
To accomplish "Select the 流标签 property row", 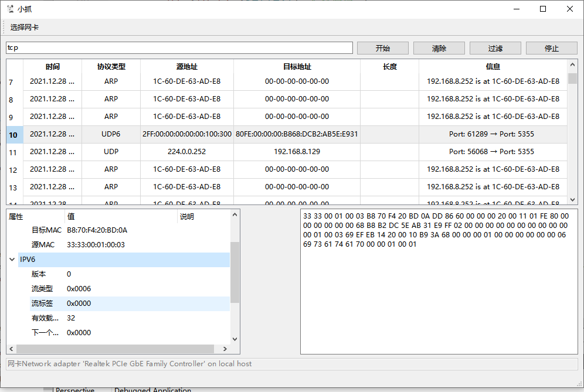I will [x=88, y=303].
